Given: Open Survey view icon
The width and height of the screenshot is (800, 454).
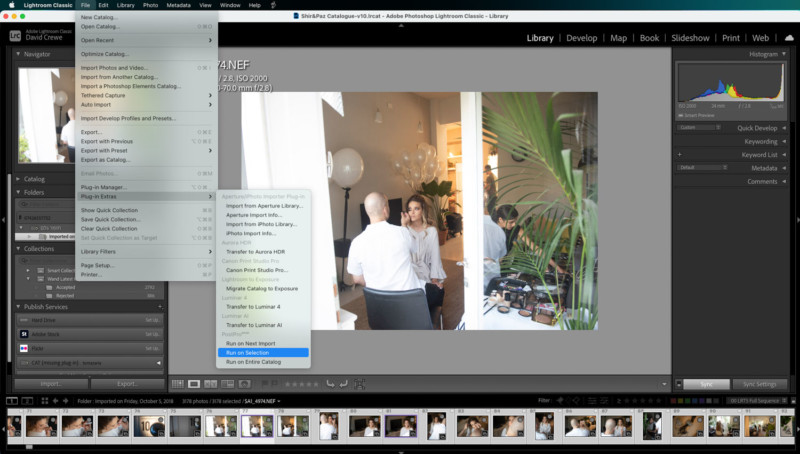Looking at the screenshot, I should point(228,384).
